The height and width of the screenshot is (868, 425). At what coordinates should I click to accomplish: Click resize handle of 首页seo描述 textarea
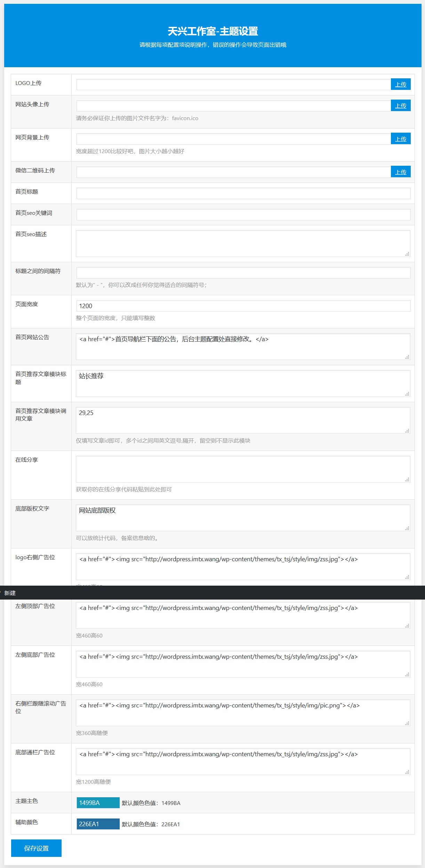point(407,254)
